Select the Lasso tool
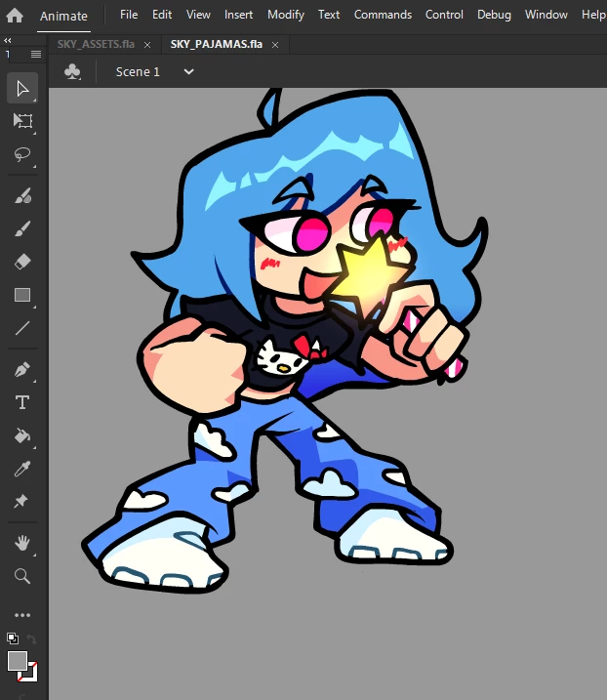607x700 pixels. pyautogui.click(x=22, y=154)
